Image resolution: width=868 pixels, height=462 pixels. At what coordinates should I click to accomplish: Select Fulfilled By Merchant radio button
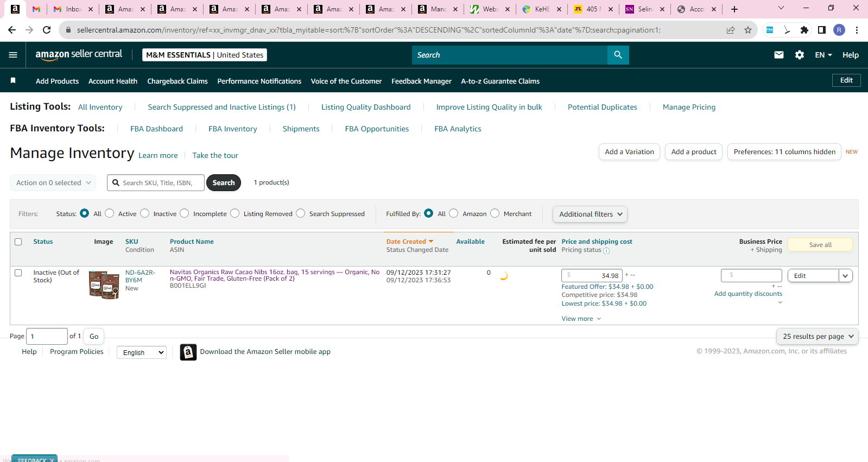(x=495, y=213)
